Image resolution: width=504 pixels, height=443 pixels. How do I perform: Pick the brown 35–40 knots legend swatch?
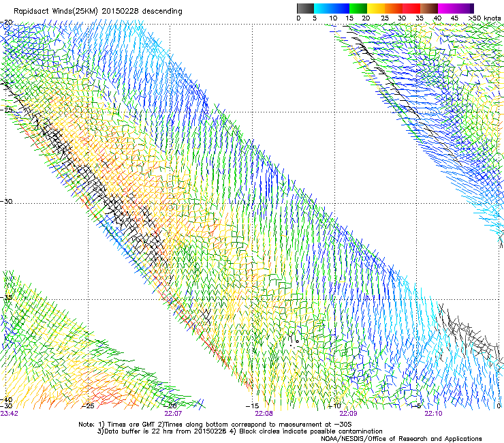pyautogui.click(x=429, y=8)
